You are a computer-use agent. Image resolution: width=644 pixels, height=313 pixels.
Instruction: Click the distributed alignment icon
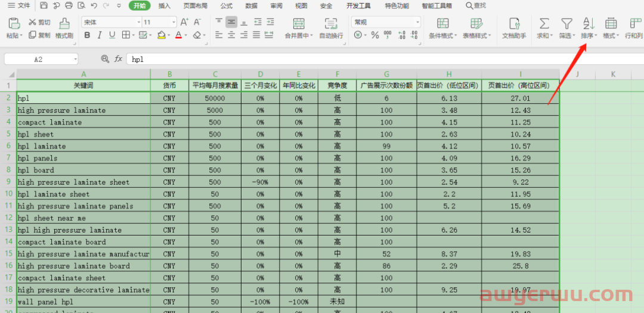tap(270, 35)
